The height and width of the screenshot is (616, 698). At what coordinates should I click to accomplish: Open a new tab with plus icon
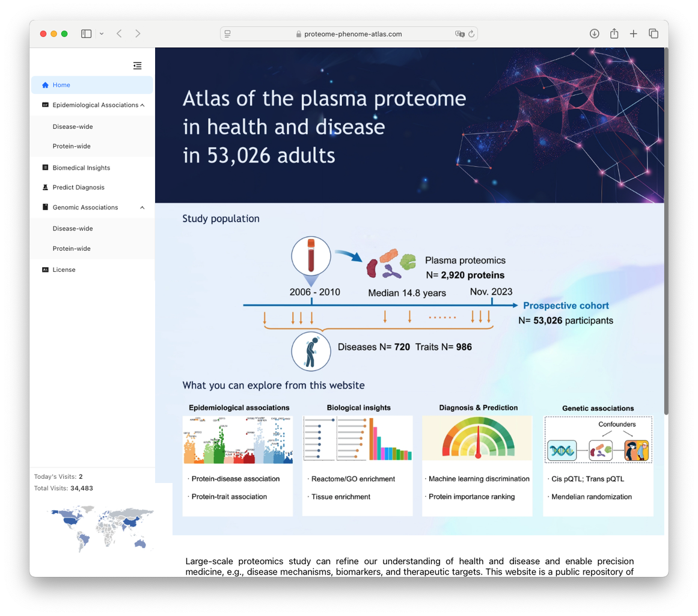pos(634,34)
